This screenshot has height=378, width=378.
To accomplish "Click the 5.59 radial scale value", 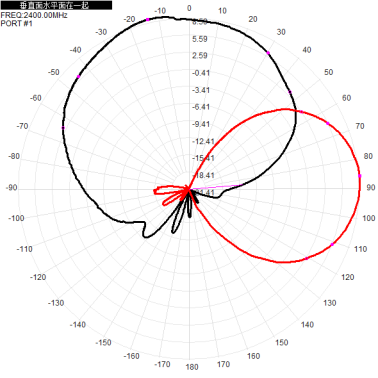I will tap(200, 39).
